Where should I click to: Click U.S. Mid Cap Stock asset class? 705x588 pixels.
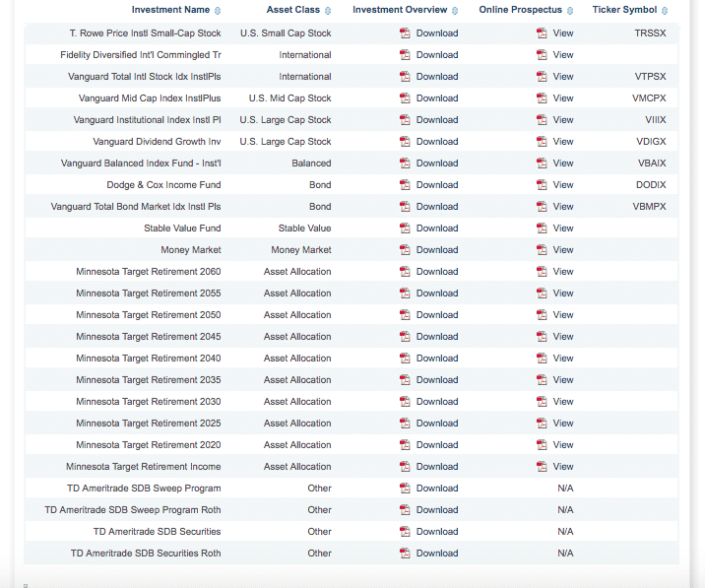tap(290, 98)
